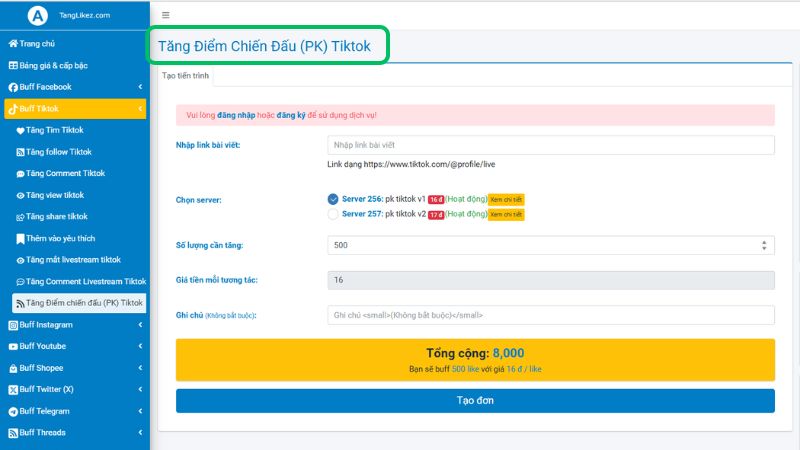Image resolution: width=800 pixels, height=450 pixels.
Task: Click the quantity stepper arrows on Số lượng field
Action: (x=764, y=245)
